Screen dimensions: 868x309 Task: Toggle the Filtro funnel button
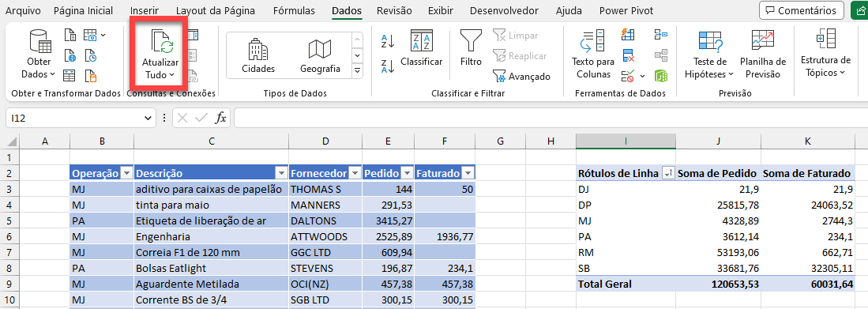tap(471, 49)
